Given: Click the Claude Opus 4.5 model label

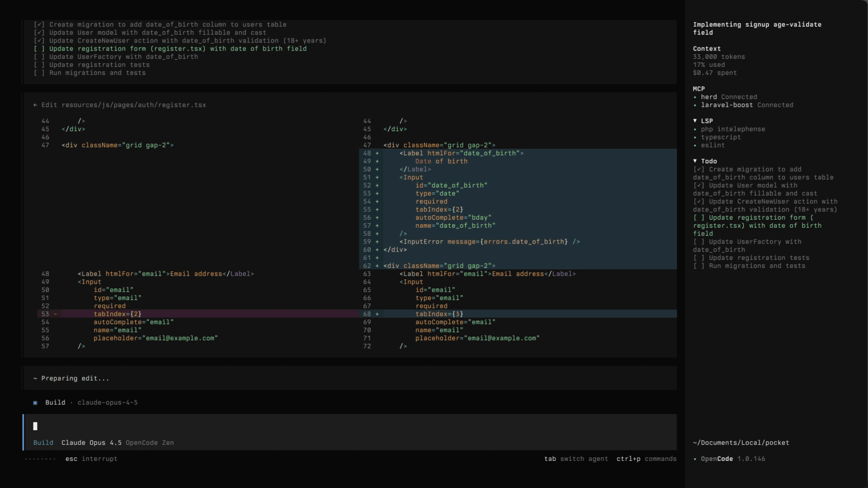Looking at the screenshot, I should pos(91,443).
